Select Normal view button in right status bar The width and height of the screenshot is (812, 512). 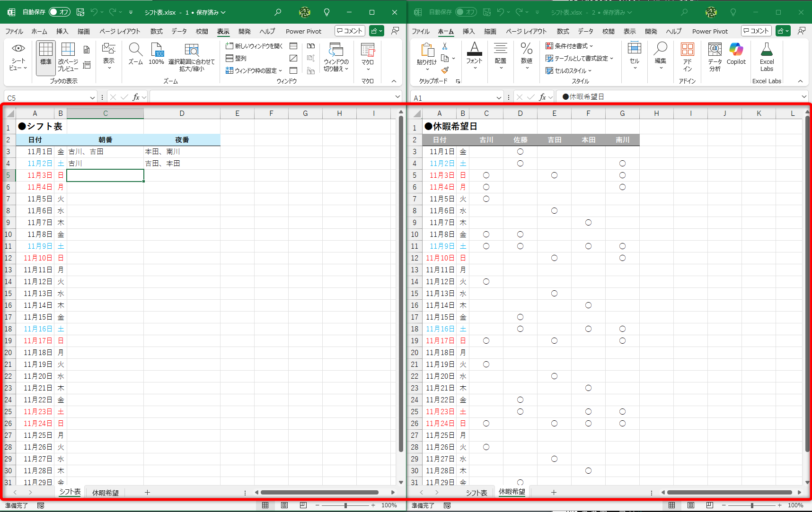point(671,505)
